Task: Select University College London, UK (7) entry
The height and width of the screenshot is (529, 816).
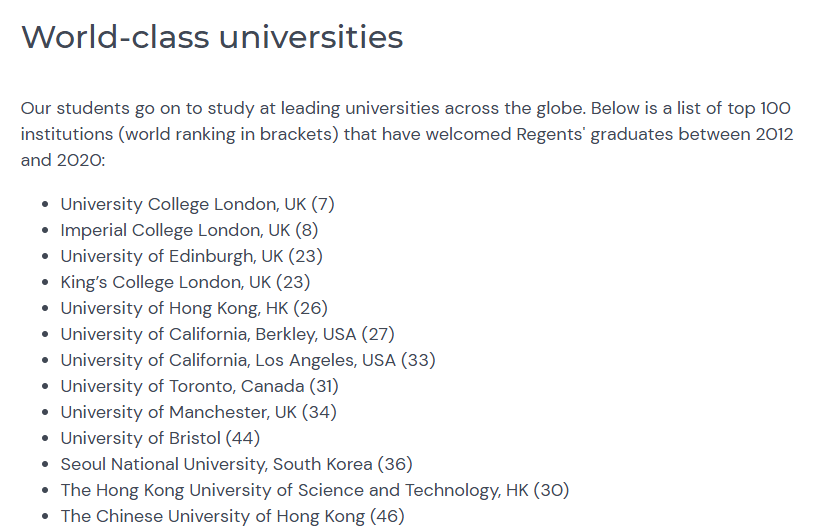Action: pos(197,204)
